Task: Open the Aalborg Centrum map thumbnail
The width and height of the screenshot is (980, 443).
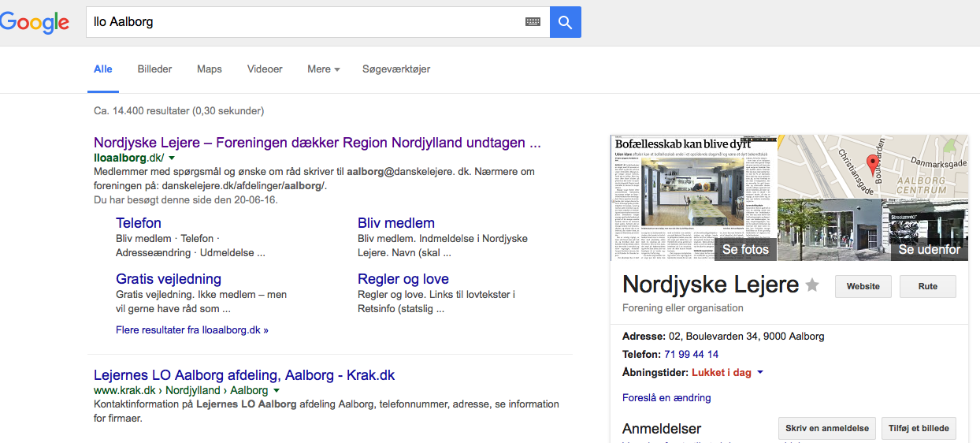Action: (x=873, y=166)
